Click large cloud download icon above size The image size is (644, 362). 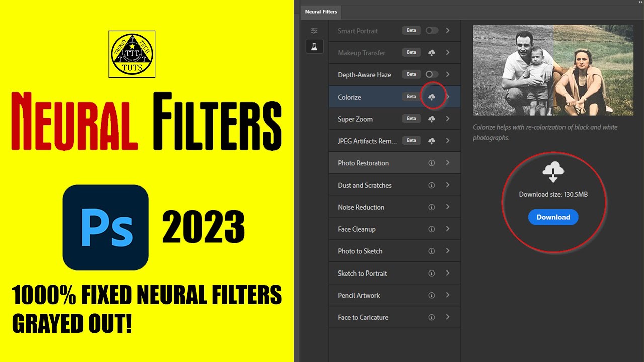[553, 172]
